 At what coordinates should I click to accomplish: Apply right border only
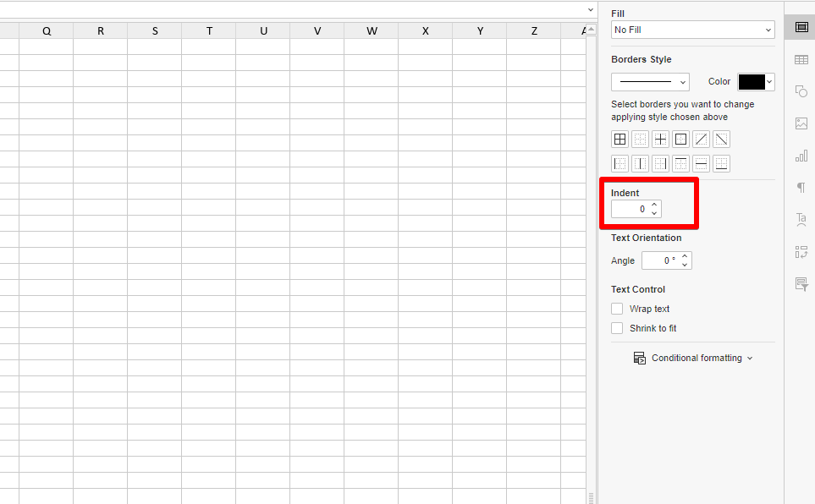(660, 164)
